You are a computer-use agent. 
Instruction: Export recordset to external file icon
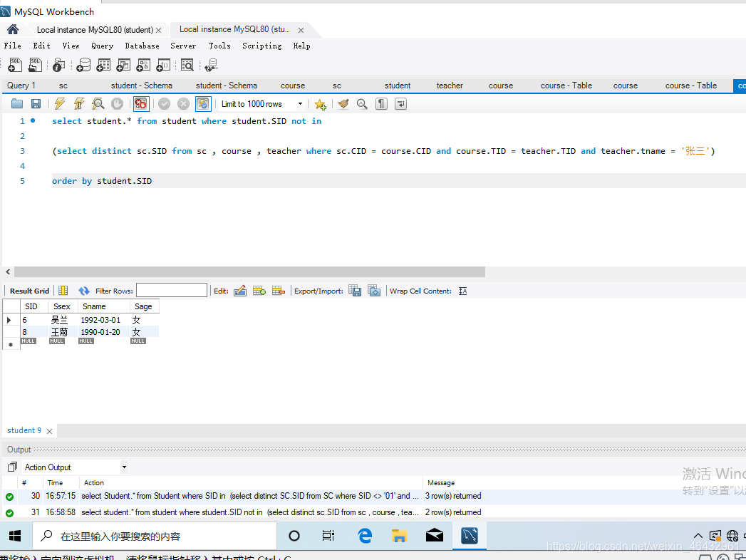355,291
